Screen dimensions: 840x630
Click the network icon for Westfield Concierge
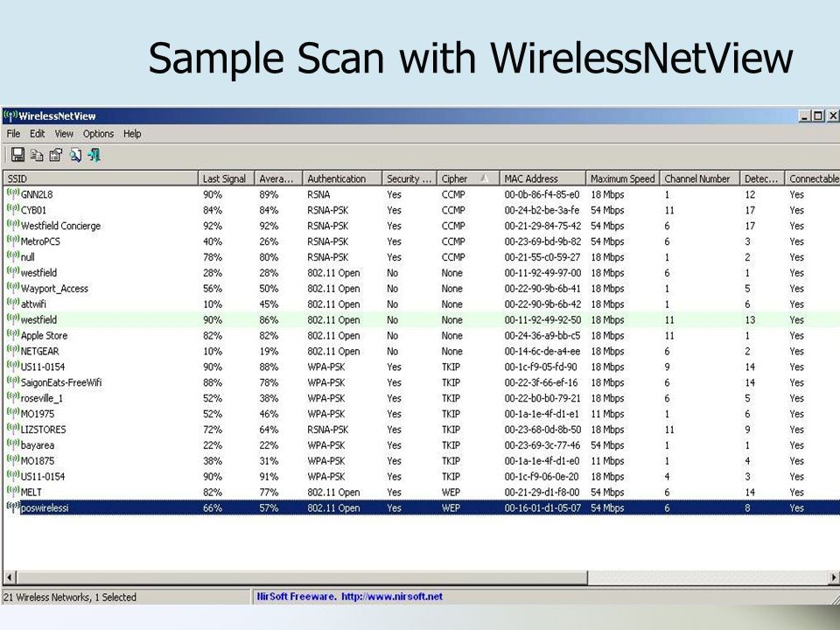13,225
